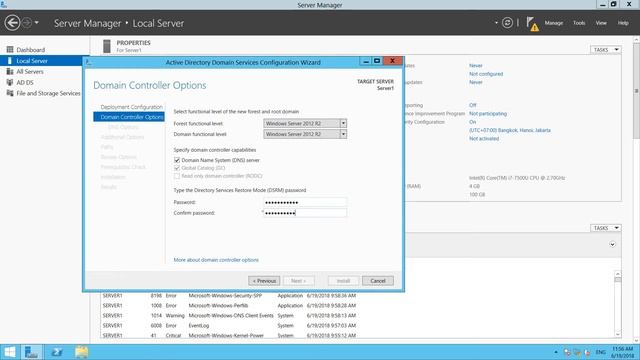The width and height of the screenshot is (640, 360).
Task: Click the main window vertical scrollbar
Action: [636, 190]
